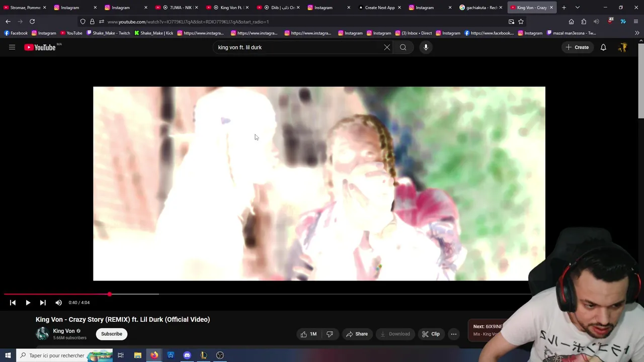The image size is (644, 362).
Task: Open the blue toolbar extension icon
Action: (623, 22)
